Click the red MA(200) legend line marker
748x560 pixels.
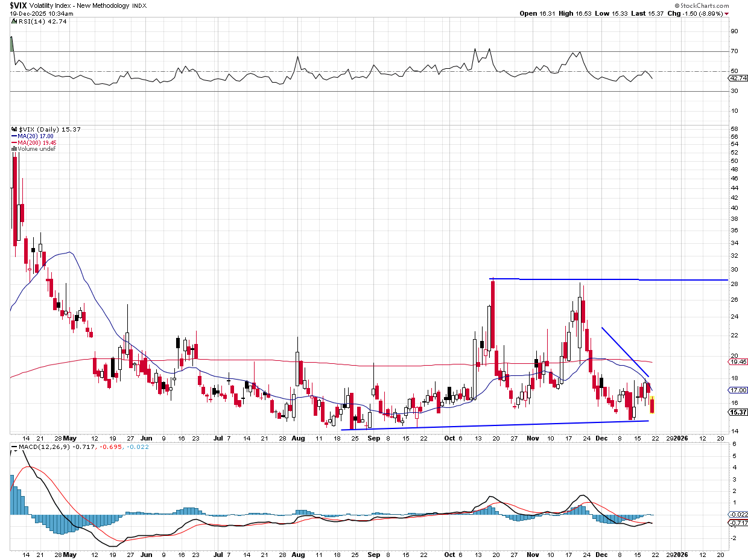pyautogui.click(x=13, y=142)
